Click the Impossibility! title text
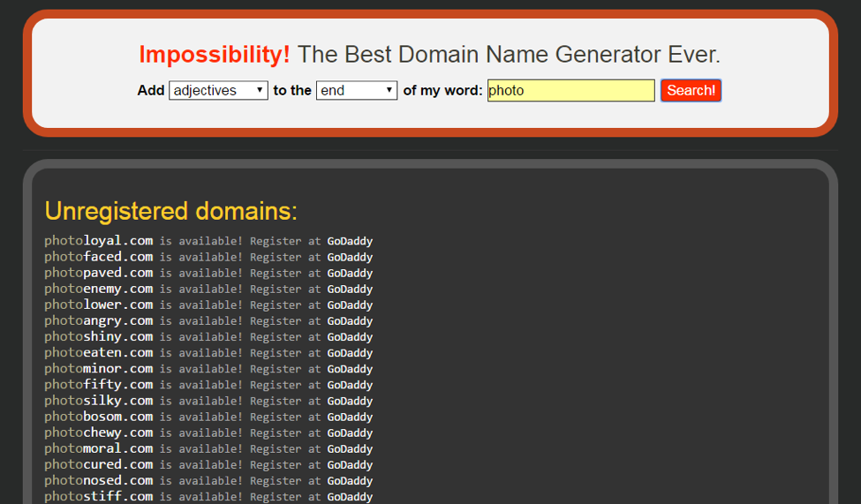The image size is (861, 504). coord(215,55)
